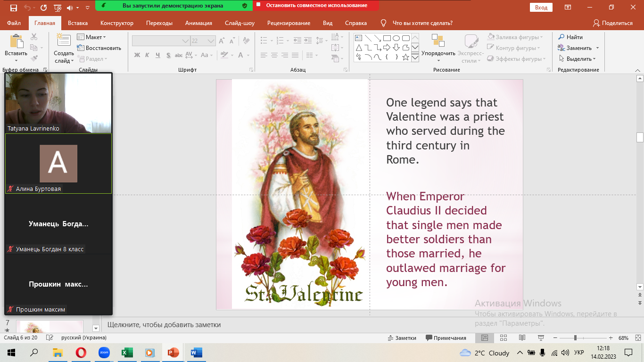644x362 pixels.
Task: Open Выделить select dropdown
Action: [x=578, y=59]
